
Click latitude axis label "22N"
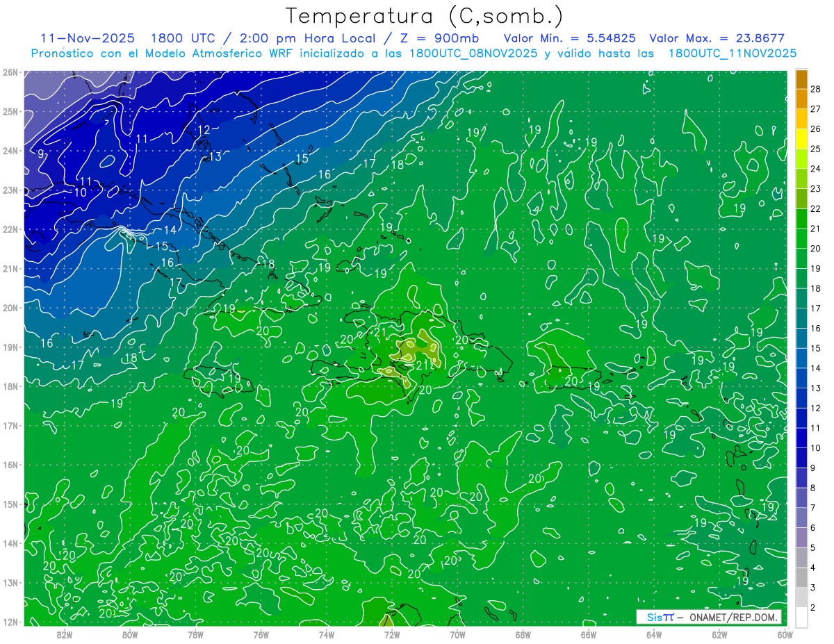tap(10, 229)
